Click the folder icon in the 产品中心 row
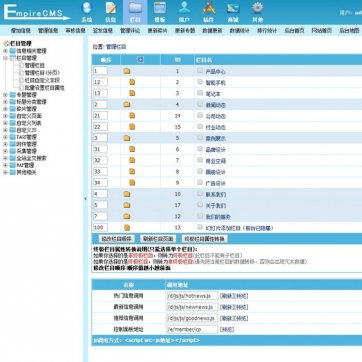362x362 pixels. click(x=127, y=71)
